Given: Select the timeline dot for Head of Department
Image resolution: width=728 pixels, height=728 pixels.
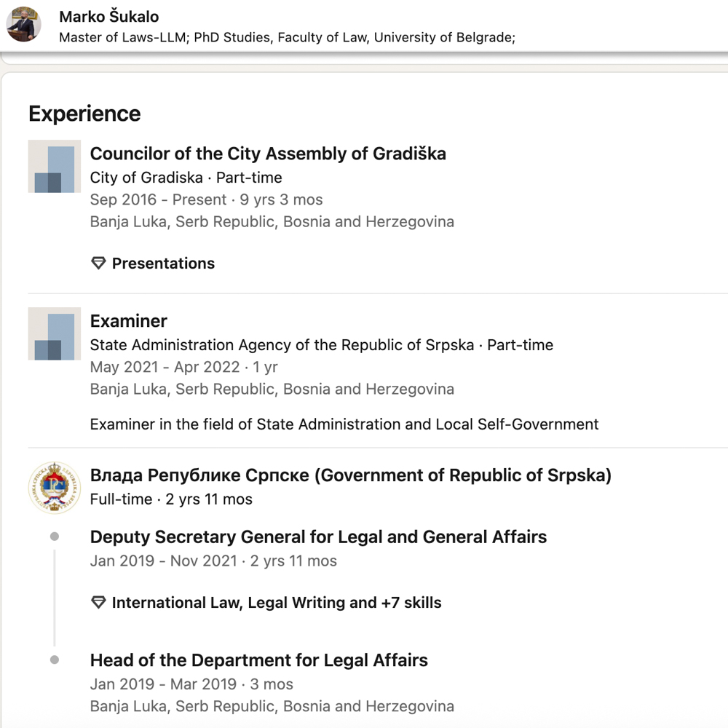Looking at the screenshot, I should tap(55, 660).
